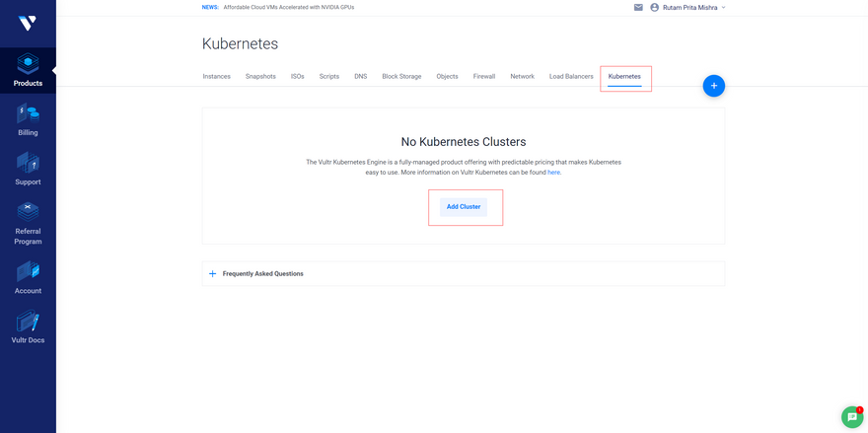Open the green chat widget icon
Image resolution: width=868 pixels, height=433 pixels.
[x=852, y=416]
